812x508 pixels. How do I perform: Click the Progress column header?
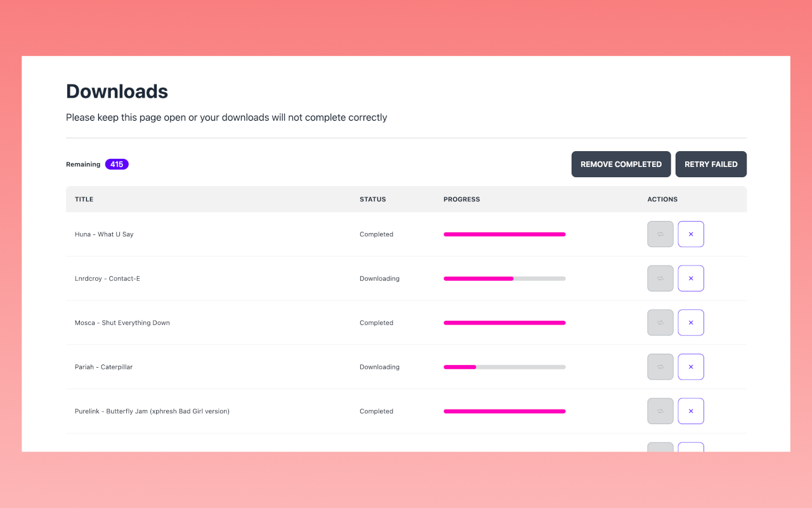point(461,199)
